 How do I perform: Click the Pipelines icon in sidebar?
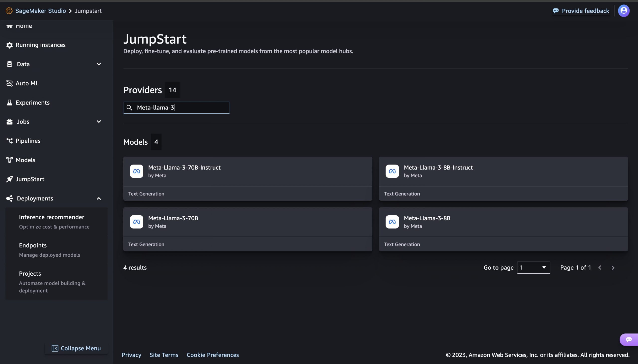tap(9, 141)
